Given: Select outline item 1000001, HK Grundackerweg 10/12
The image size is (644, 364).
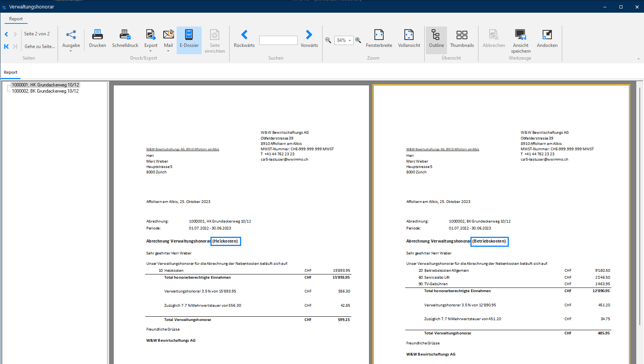Looking at the screenshot, I should [x=45, y=85].
